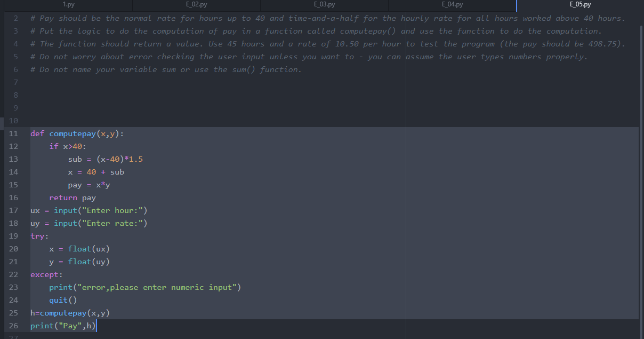
Task: Click 'y = float(uy)' code line
Action: pyautogui.click(x=79, y=262)
